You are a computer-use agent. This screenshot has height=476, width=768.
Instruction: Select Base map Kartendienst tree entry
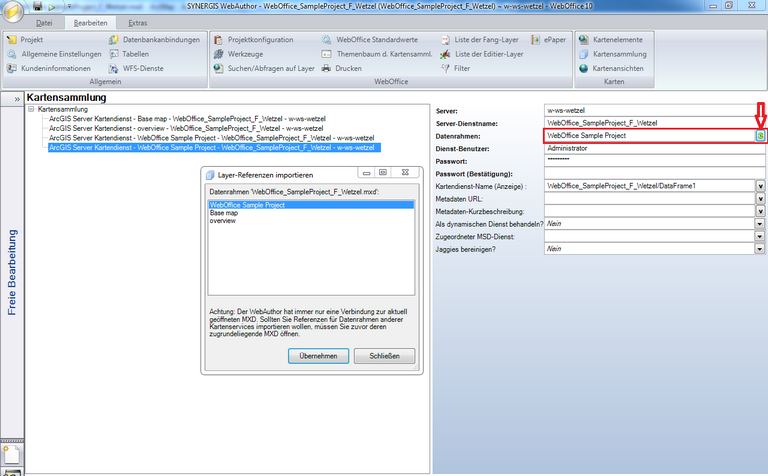[x=187, y=119]
